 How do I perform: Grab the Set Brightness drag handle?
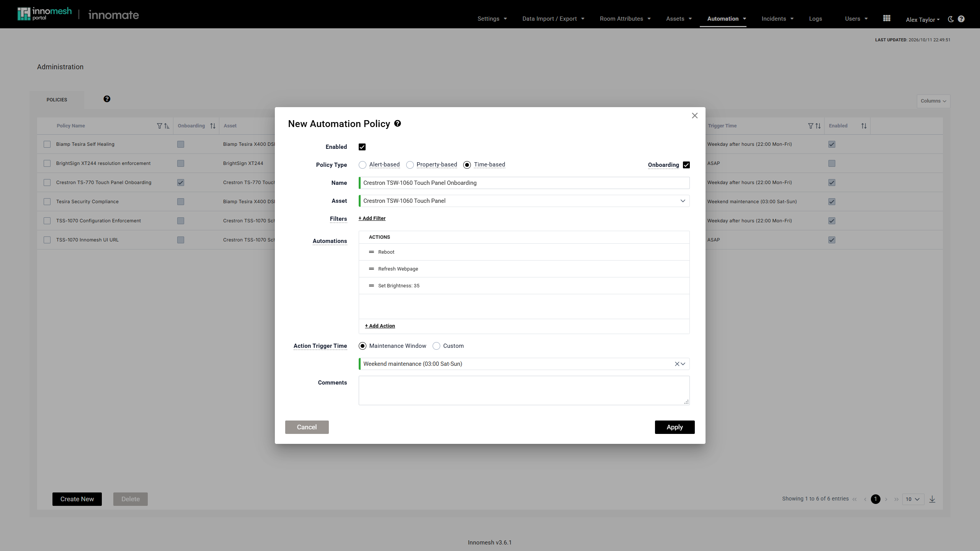pos(371,286)
